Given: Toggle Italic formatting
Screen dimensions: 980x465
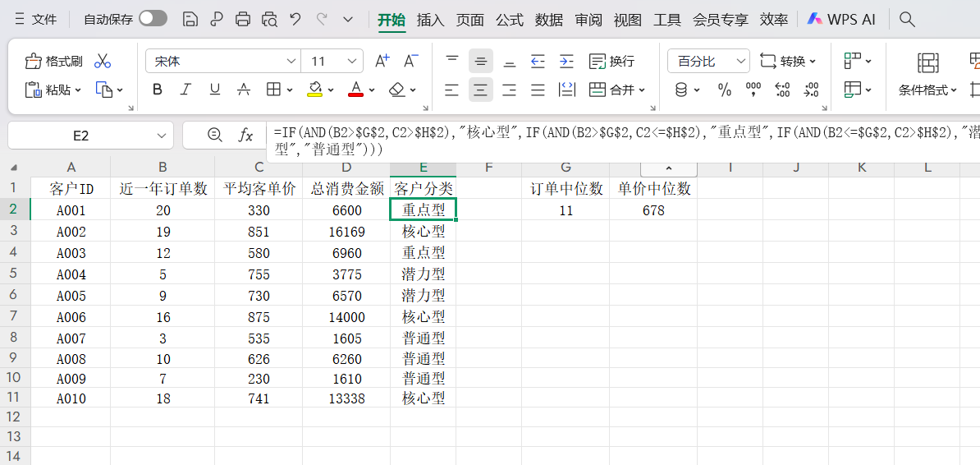Looking at the screenshot, I should [x=185, y=90].
